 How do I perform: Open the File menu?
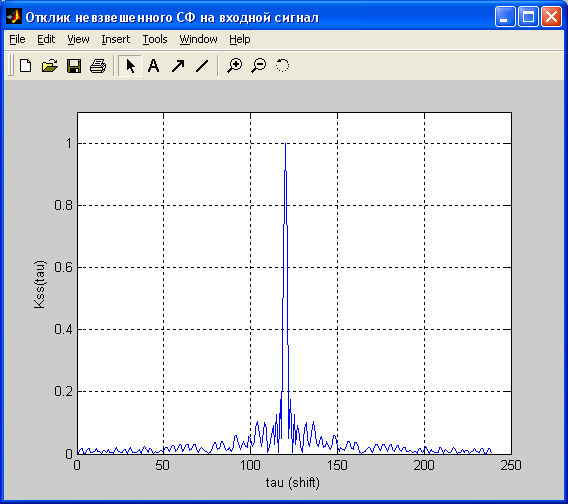(17, 39)
